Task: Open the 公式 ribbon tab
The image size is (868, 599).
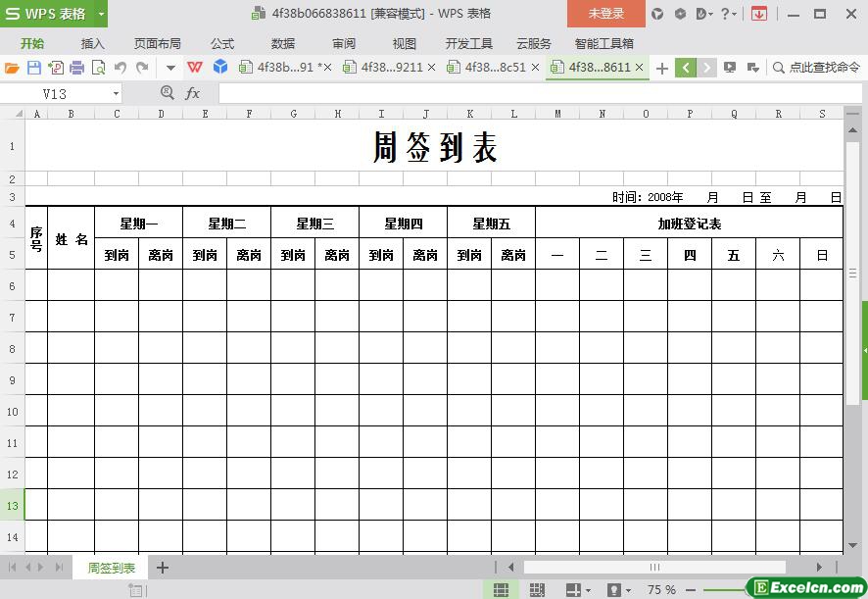Action: pyautogui.click(x=222, y=44)
